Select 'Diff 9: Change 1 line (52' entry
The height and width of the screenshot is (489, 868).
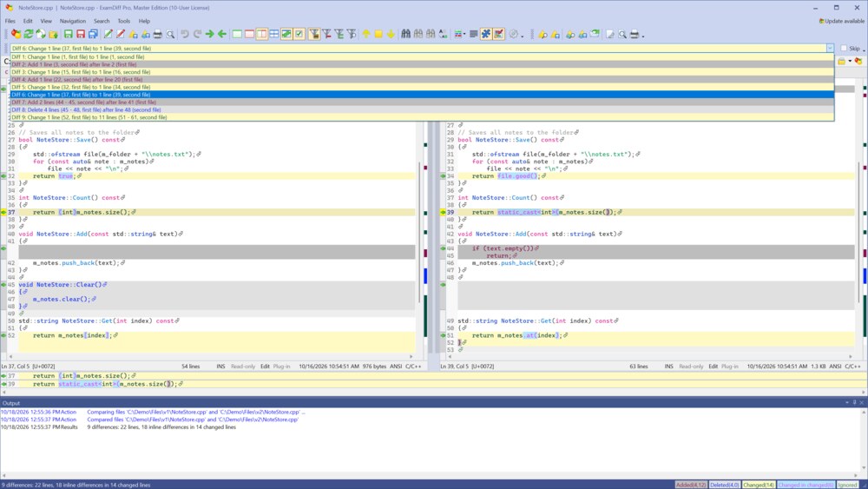coord(422,117)
